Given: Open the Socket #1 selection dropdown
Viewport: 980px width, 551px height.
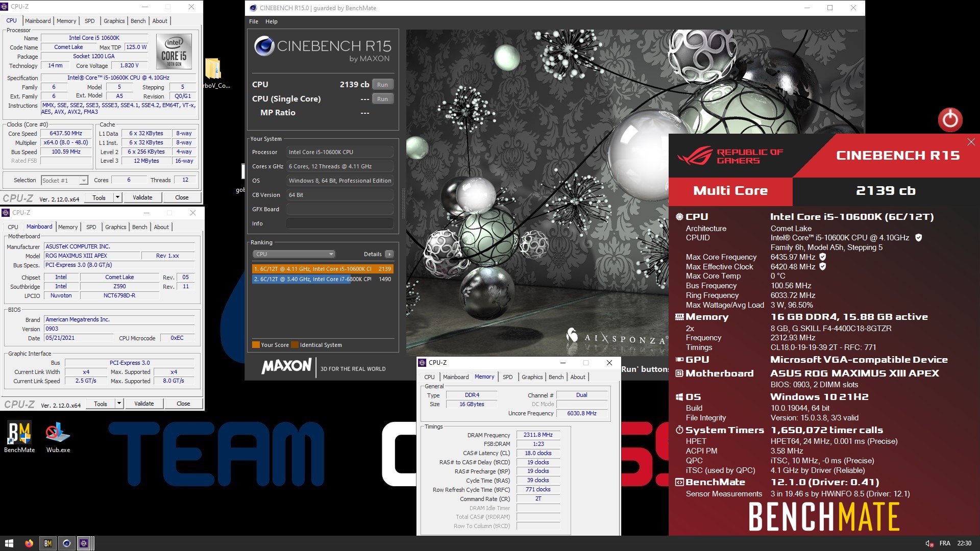Looking at the screenshot, I should pos(64,181).
